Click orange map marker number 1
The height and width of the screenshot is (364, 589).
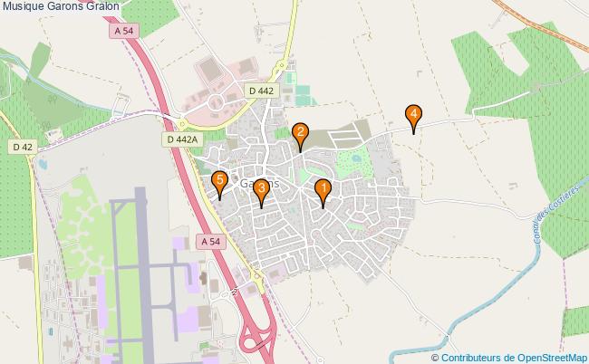(x=323, y=193)
